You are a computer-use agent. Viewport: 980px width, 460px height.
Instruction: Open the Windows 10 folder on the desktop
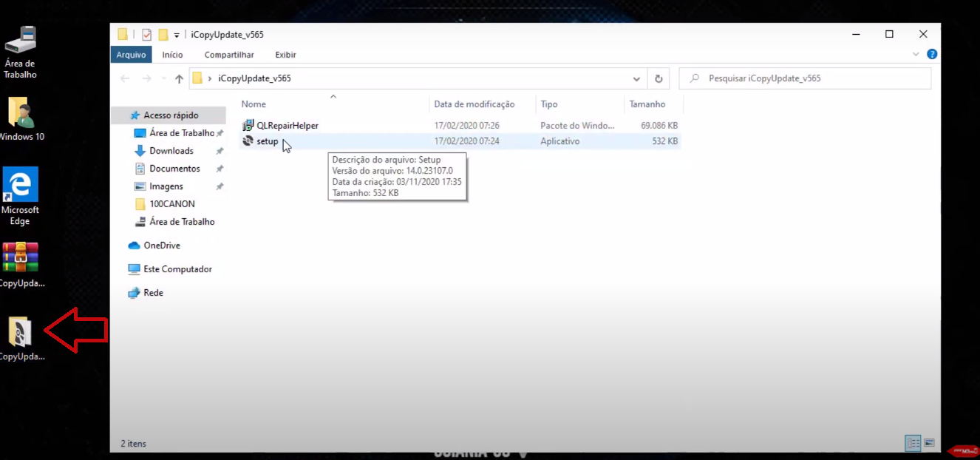coord(20,111)
